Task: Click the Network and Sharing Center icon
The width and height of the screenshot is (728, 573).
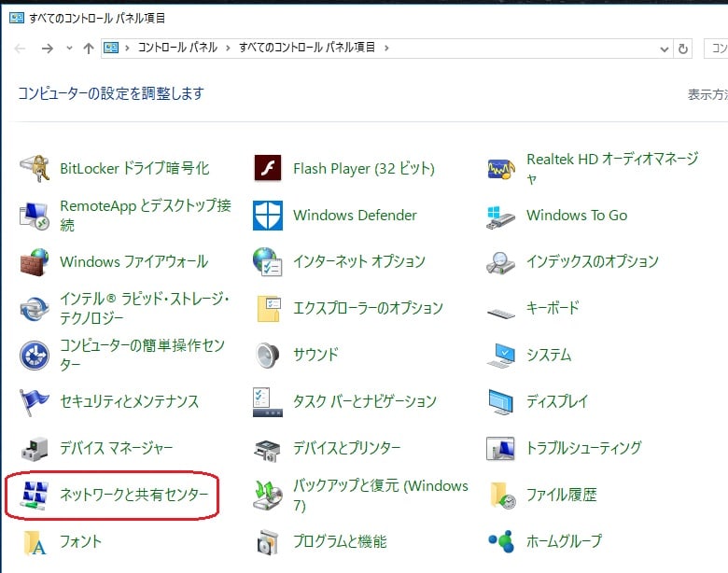Action: (35, 496)
